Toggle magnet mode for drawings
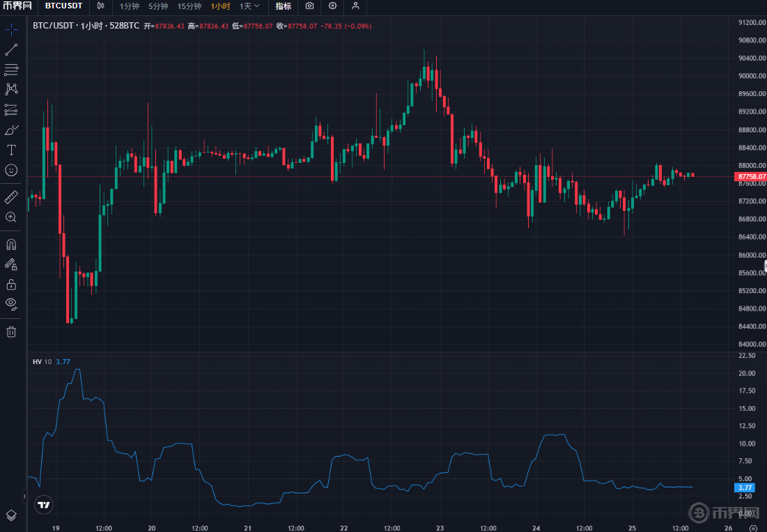Screen dimensions: 767x532 (11, 244)
